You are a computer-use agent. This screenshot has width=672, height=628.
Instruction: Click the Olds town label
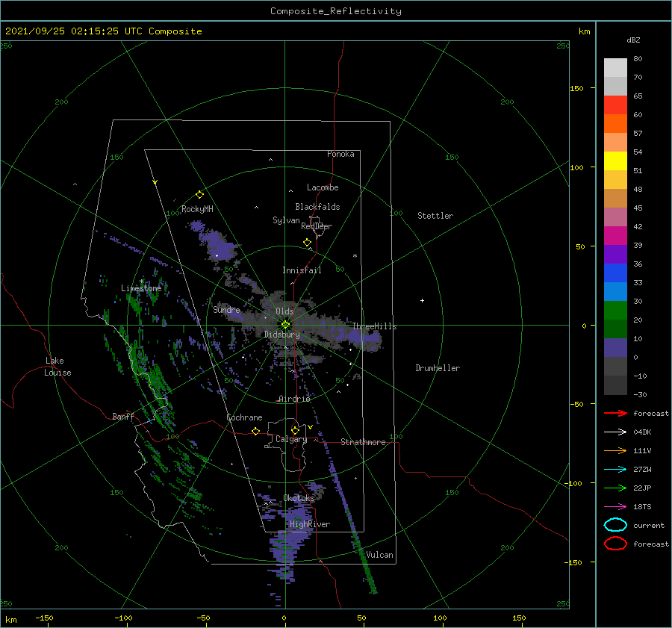(284, 311)
